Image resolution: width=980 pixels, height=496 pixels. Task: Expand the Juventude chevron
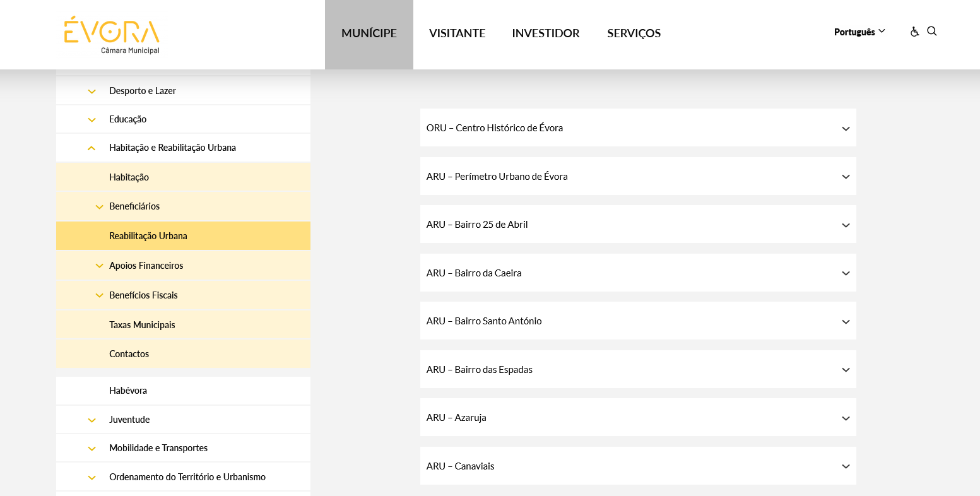(92, 420)
